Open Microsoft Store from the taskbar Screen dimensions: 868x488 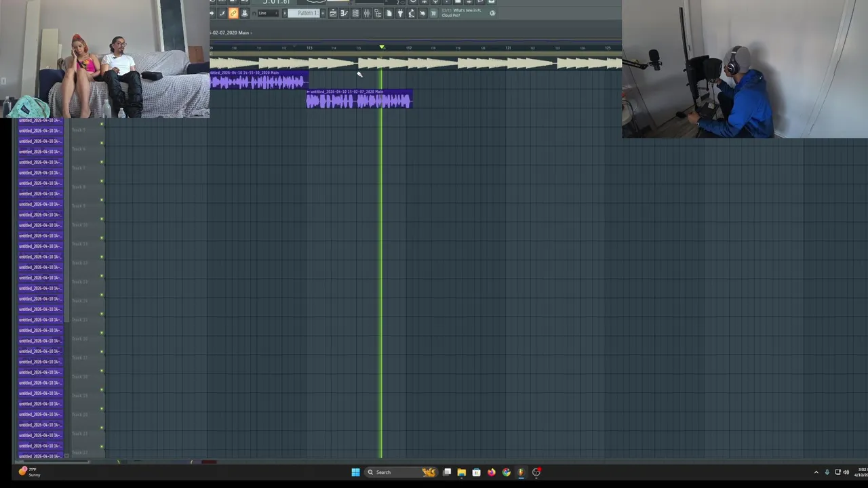coord(476,472)
